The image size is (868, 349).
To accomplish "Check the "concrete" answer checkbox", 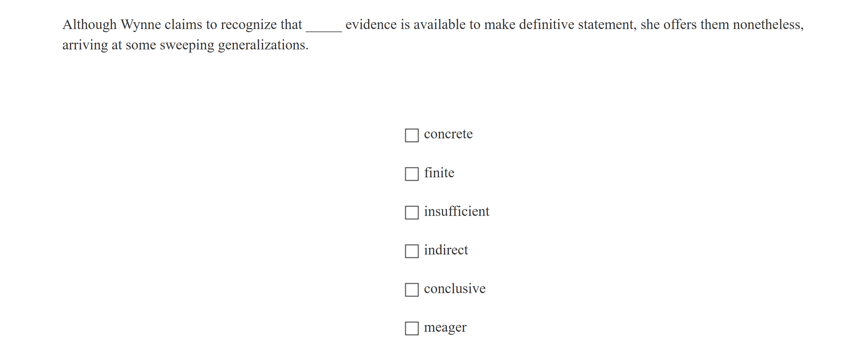I will pos(411,135).
